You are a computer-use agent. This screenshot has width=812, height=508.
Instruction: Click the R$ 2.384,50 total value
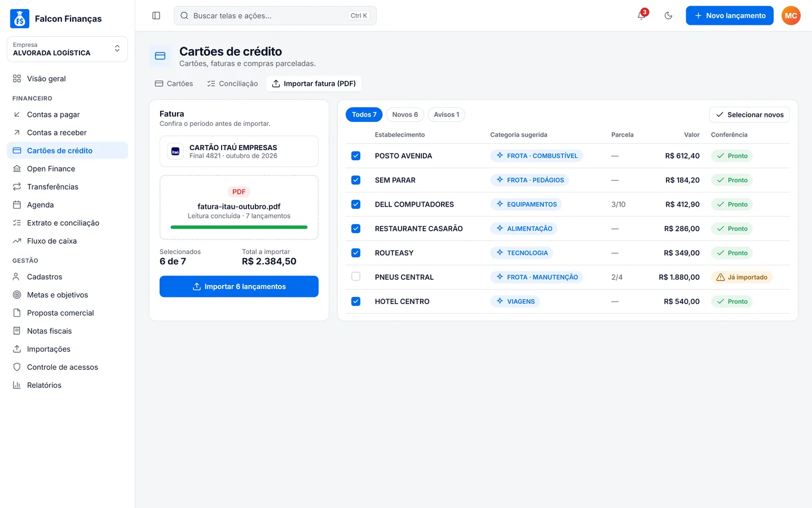pyautogui.click(x=269, y=261)
